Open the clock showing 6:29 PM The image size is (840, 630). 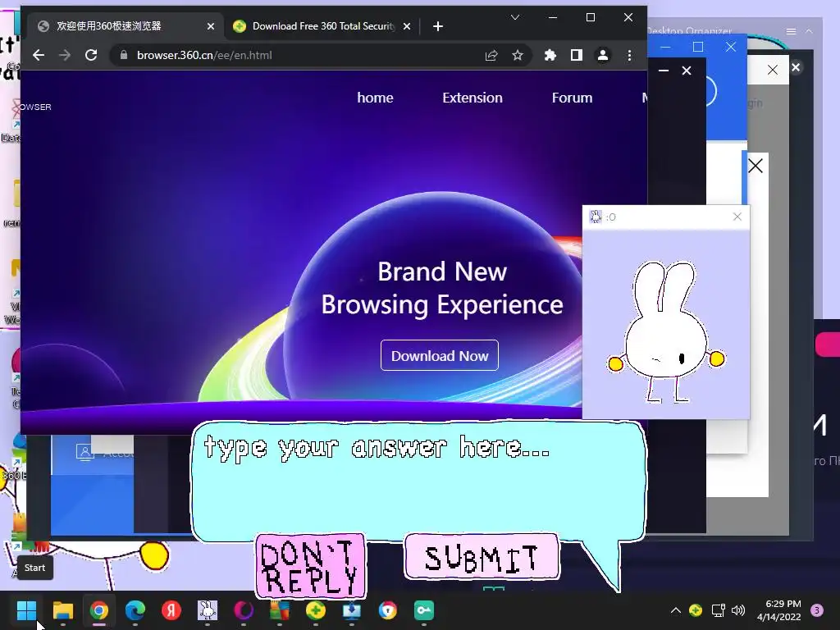point(779,610)
